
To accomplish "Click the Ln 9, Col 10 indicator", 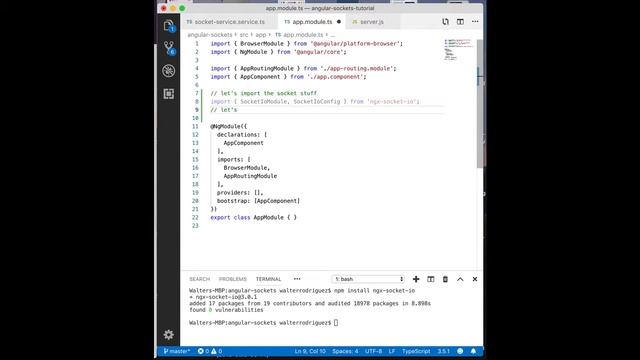I will coord(310,351).
